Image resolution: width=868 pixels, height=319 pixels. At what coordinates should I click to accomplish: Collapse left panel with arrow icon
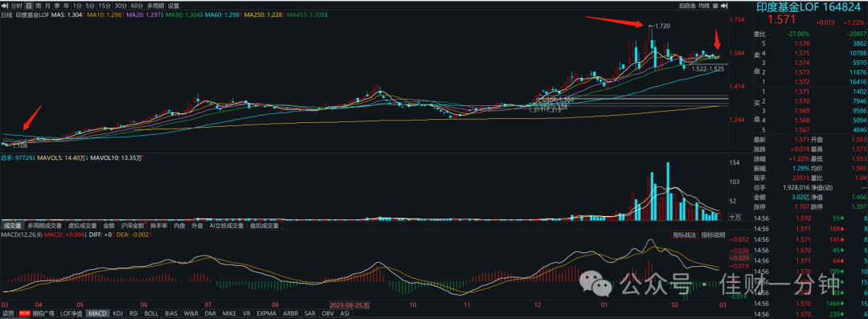point(5,6)
